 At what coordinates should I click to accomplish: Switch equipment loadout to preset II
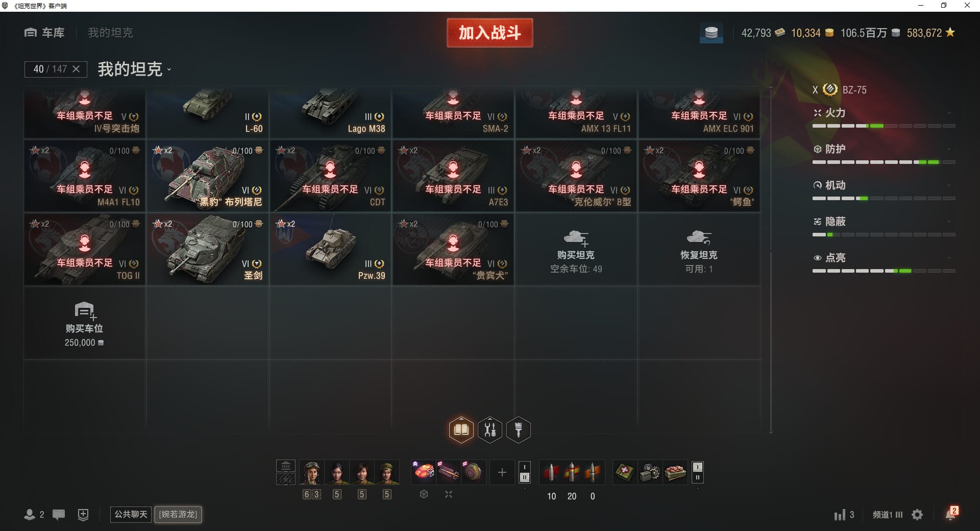[x=524, y=477]
